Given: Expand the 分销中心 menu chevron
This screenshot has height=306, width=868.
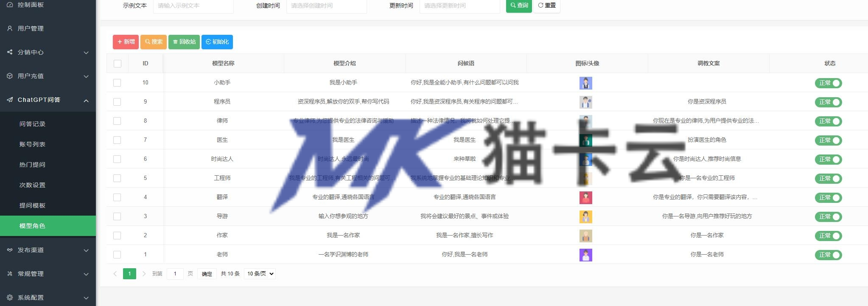Looking at the screenshot, I should click(x=86, y=53).
